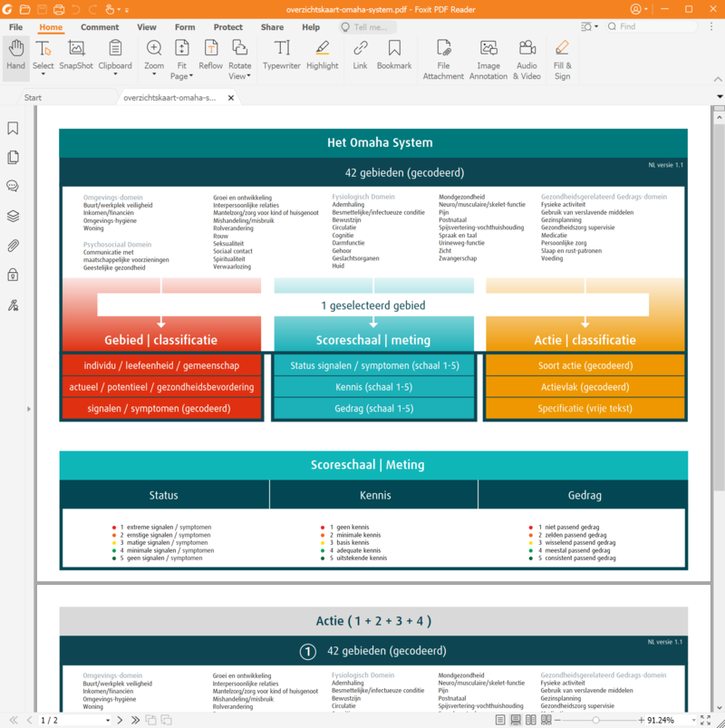Adjust the zoom slider in status bar
The image size is (725, 728).
tap(594, 720)
